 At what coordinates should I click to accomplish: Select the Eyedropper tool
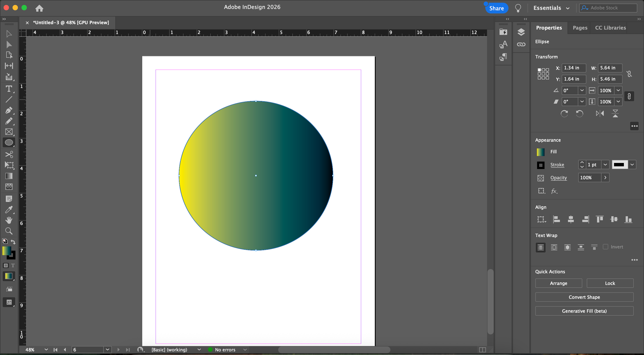coord(9,210)
